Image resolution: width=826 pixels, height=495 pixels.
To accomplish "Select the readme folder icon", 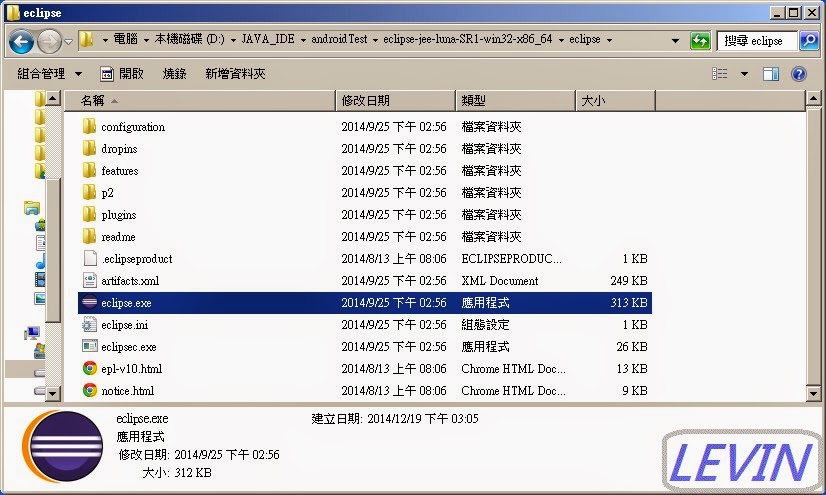I will pos(90,236).
